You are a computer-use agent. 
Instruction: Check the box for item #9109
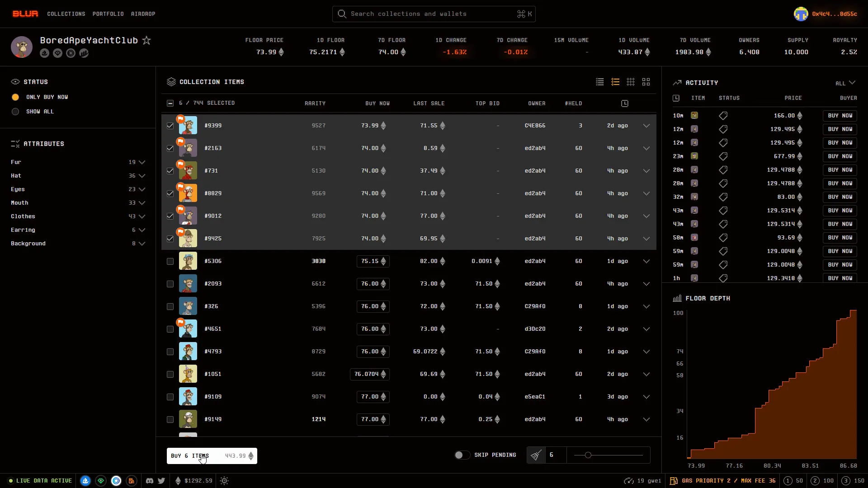(x=170, y=397)
